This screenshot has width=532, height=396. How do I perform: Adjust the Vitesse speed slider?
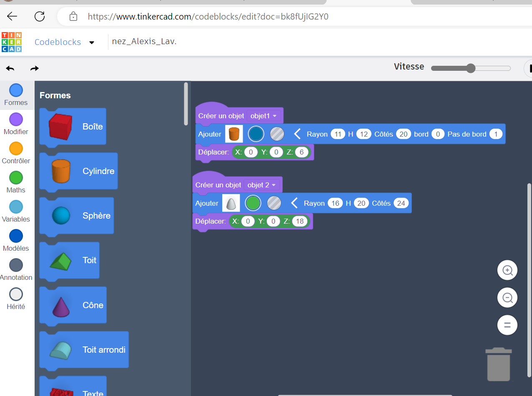tap(471, 68)
